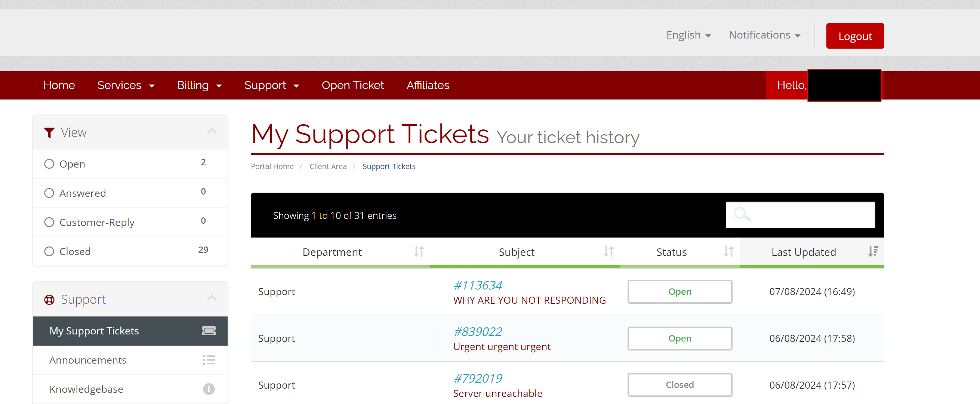Expand the Support navigation menu
This screenshot has width=980, height=404.
(x=272, y=85)
